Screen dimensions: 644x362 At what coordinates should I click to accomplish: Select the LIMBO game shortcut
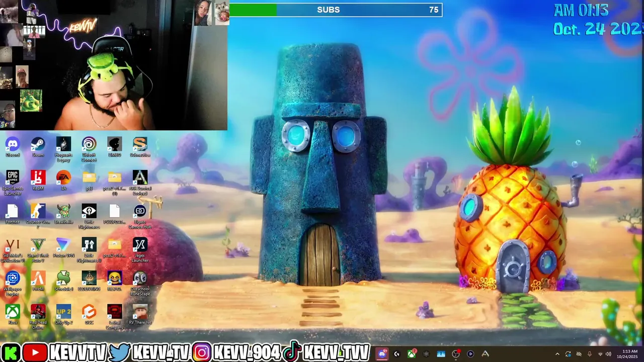click(114, 147)
